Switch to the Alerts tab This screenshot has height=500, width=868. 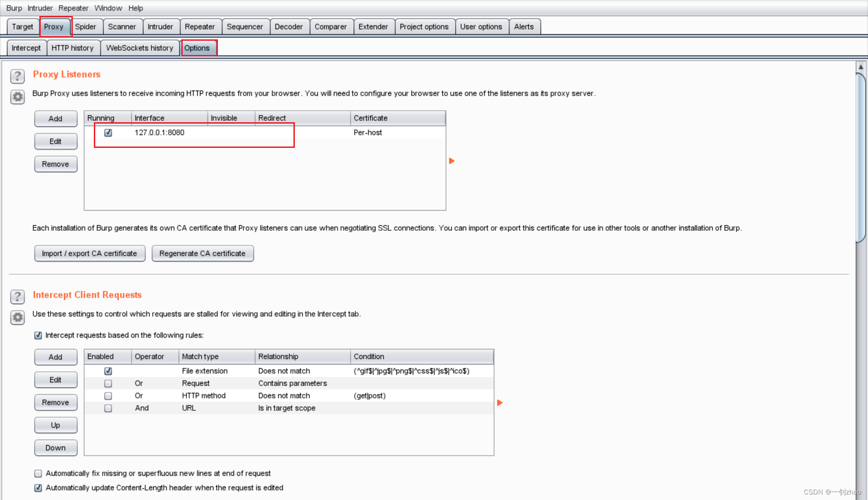click(x=524, y=27)
